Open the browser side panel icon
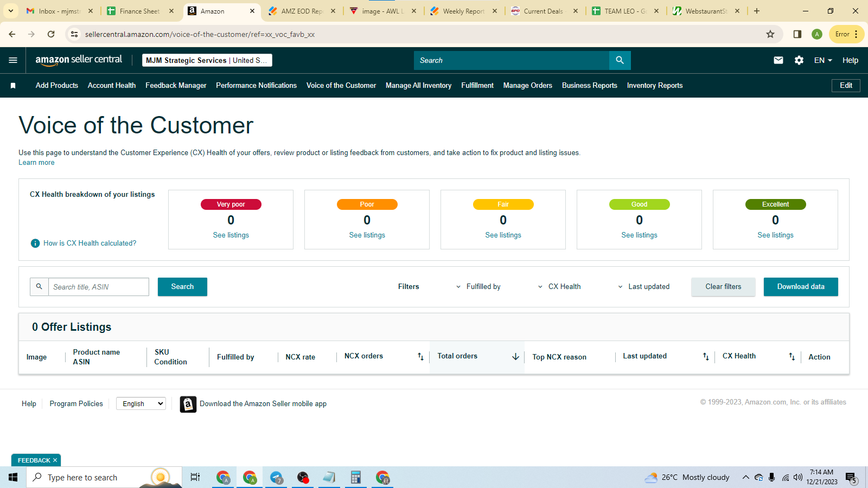This screenshot has width=868, height=488. 797,34
